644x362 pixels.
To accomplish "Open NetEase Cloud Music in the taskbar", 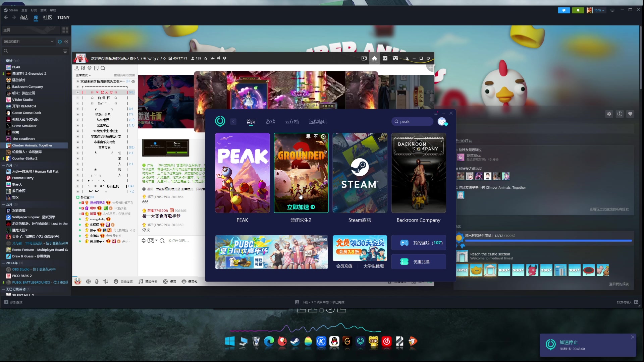I will [x=386, y=341].
